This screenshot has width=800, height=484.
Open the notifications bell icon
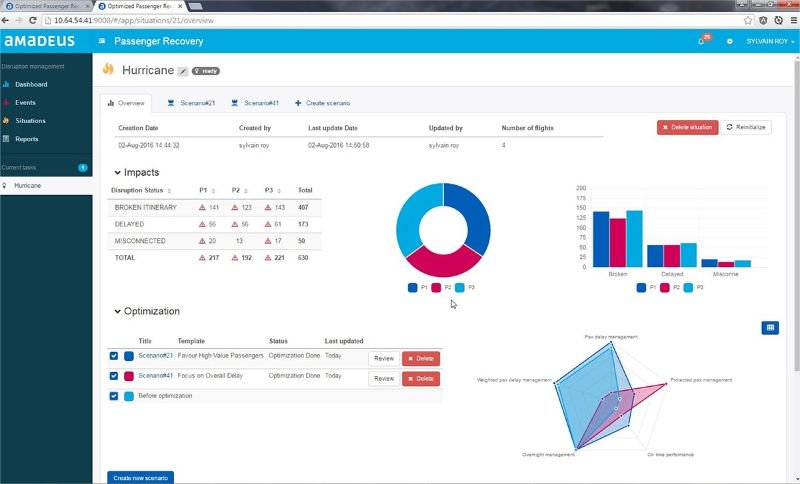tap(701, 42)
